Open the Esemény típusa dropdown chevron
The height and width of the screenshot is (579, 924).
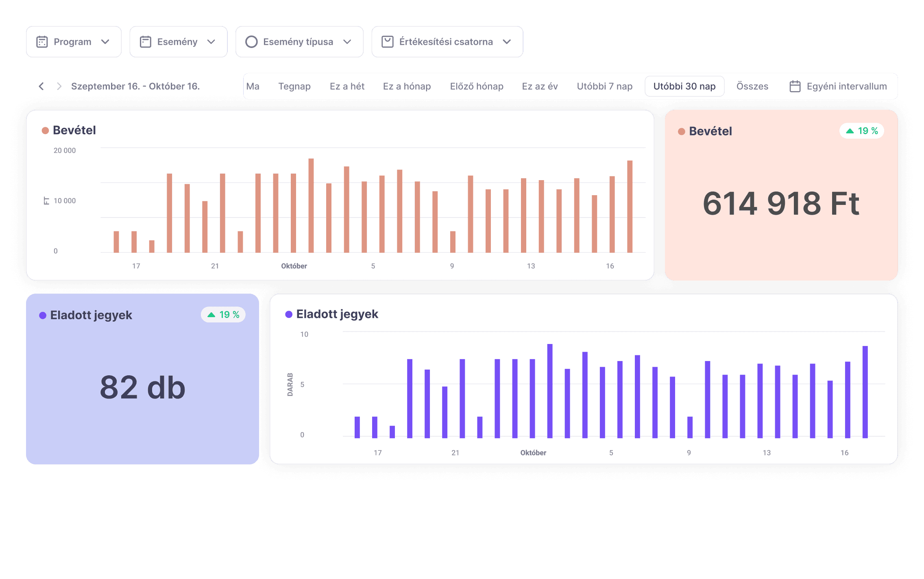(347, 42)
